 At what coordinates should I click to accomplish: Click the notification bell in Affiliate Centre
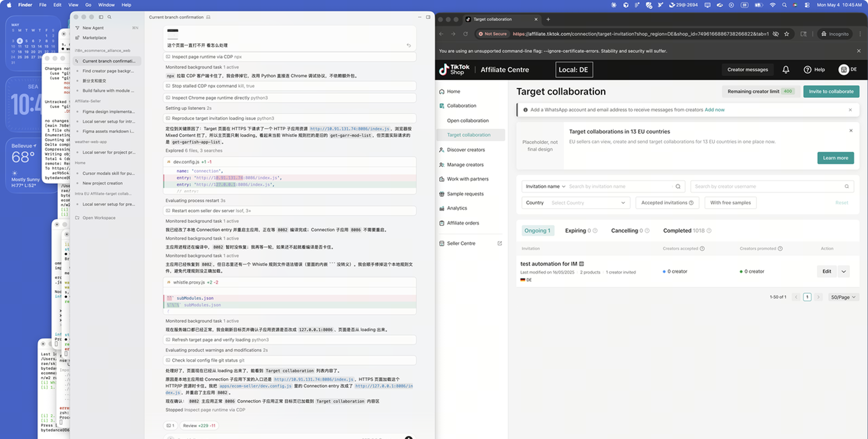click(786, 70)
